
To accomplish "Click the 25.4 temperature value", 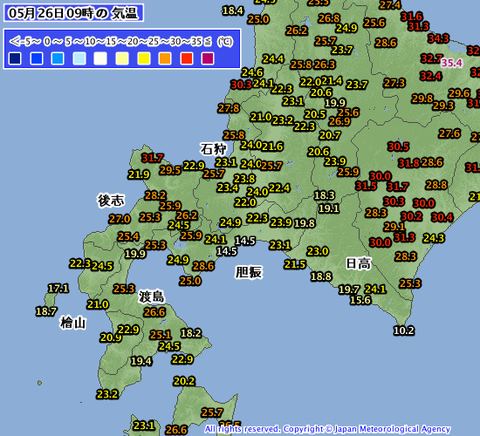I will tap(128, 237).
